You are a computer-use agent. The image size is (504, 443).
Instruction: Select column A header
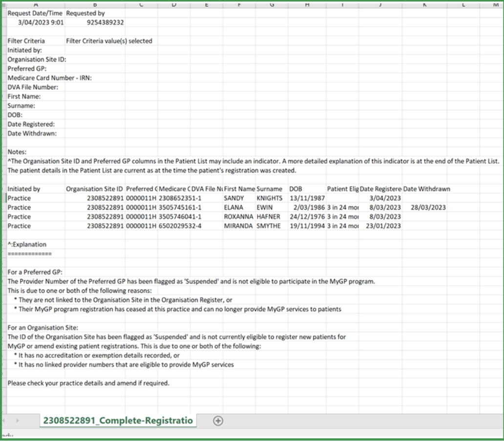tap(36, 4)
